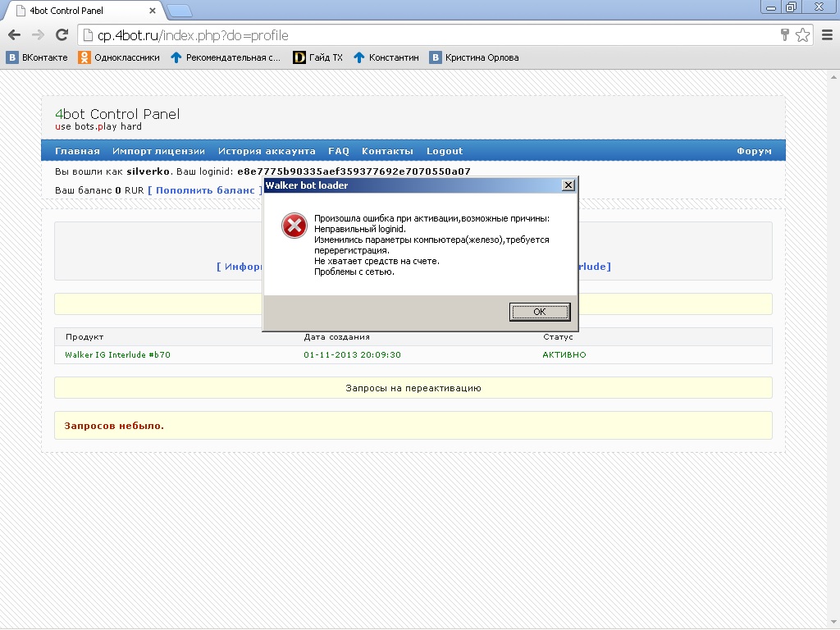Click the red error icon in dialog
The width and height of the screenshot is (840, 630).
294,226
